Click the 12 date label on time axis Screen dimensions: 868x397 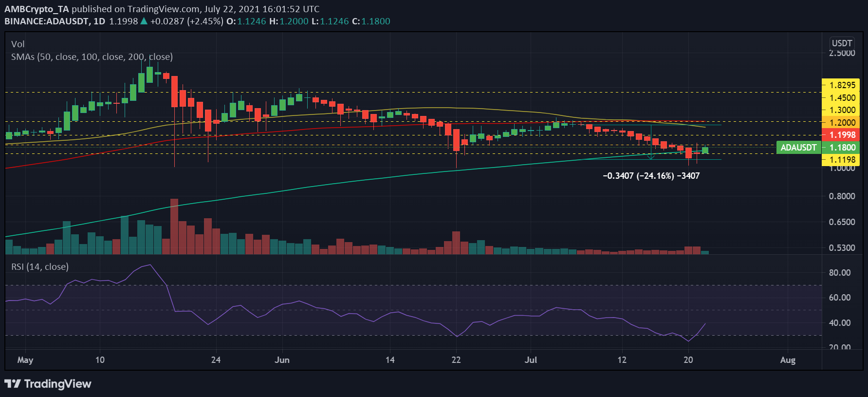tap(622, 360)
